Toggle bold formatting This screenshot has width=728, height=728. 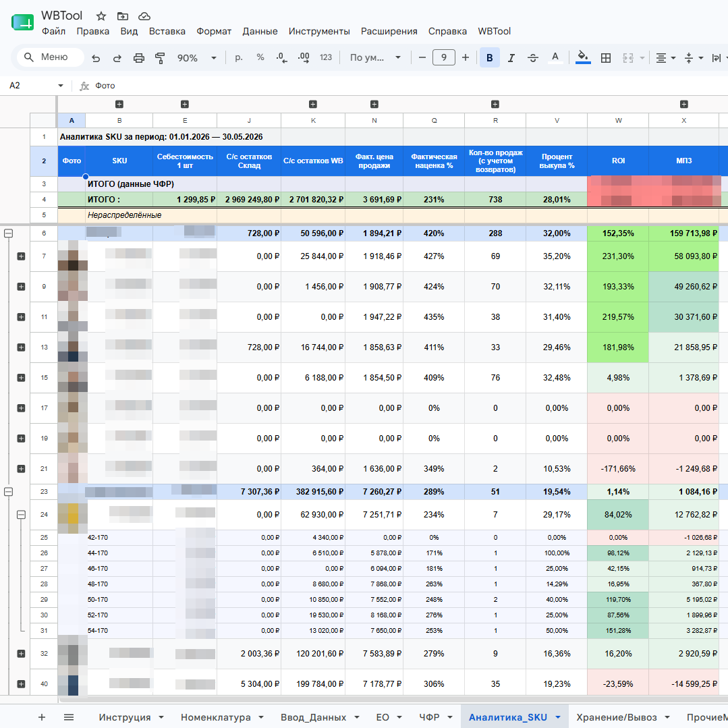pos(489,57)
